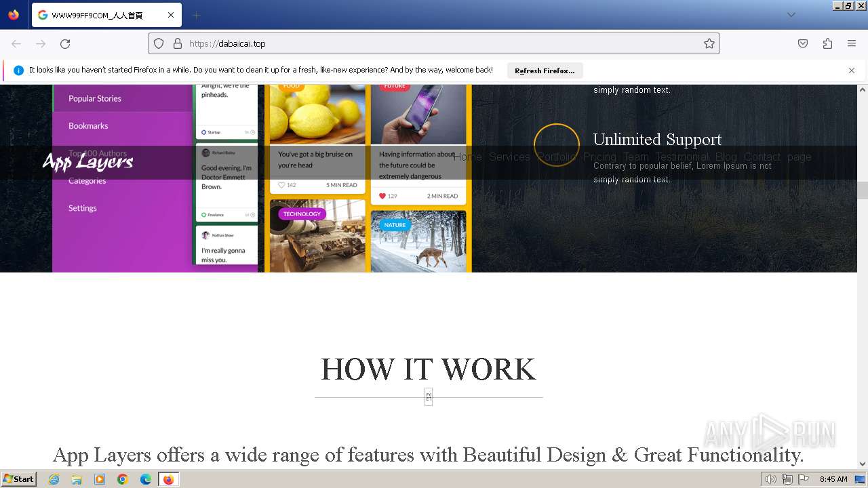Image resolution: width=868 pixels, height=488 pixels.
Task: Dismiss the Firefox refresh notification bar
Action: [852, 70]
